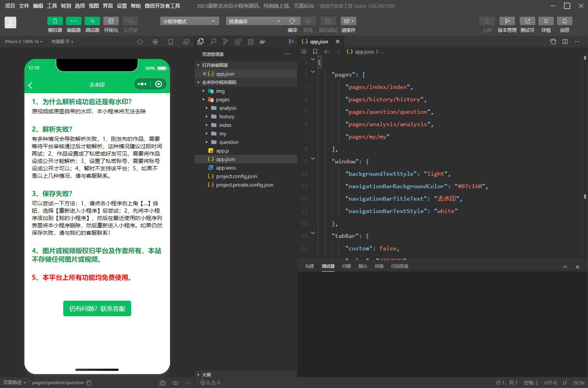Expand the question folder
Viewport: 588px width, 388px height.
246,142
